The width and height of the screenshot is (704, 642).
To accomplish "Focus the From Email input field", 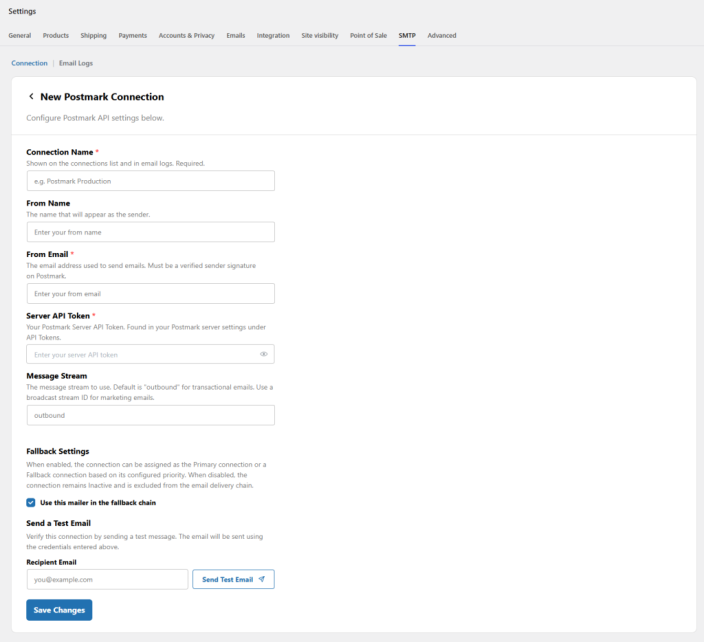I will [x=151, y=294].
